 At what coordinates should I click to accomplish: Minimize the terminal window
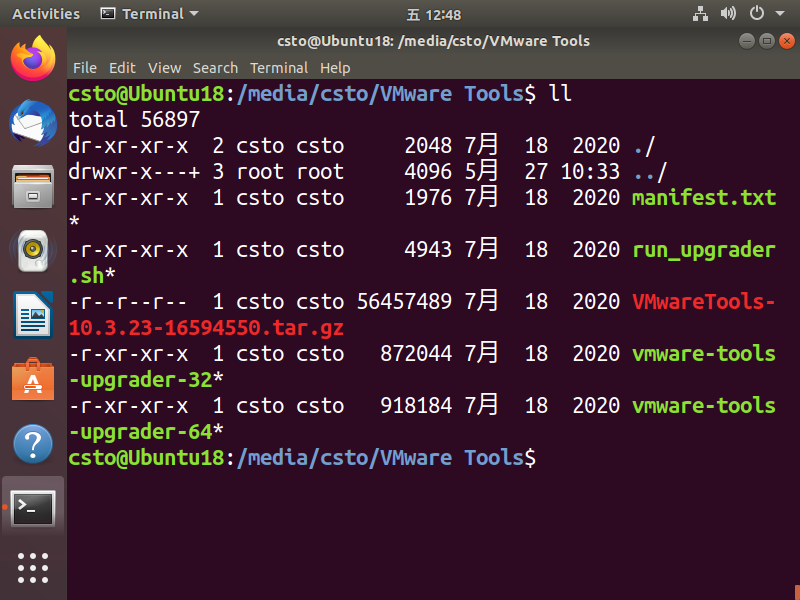(747, 41)
